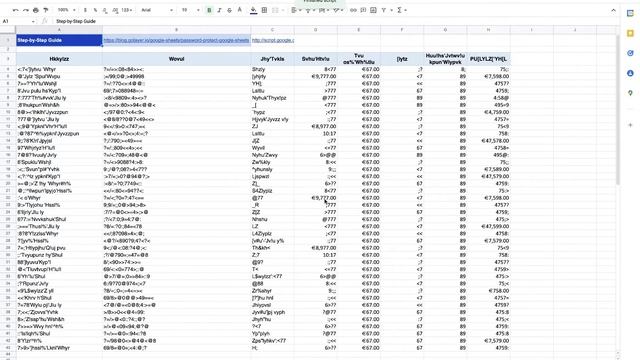Open the text color picker
640x360 pixels.
tap(240, 10)
